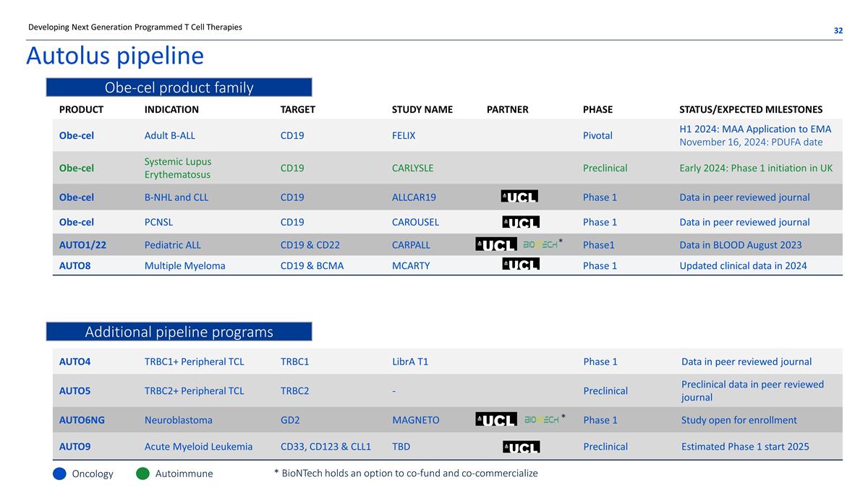Viewport: 868px width, 488px height.
Task: Click the MCARTY study name
Action: 411,265
